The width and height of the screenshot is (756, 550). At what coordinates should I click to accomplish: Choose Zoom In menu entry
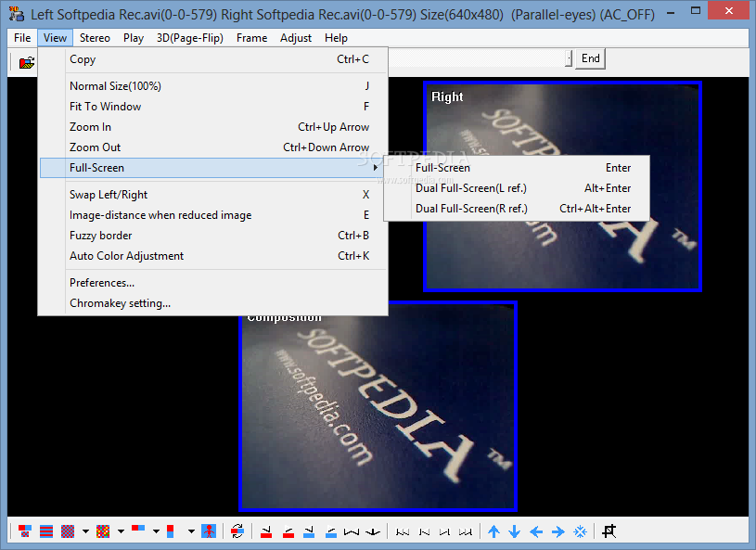(213, 127)
